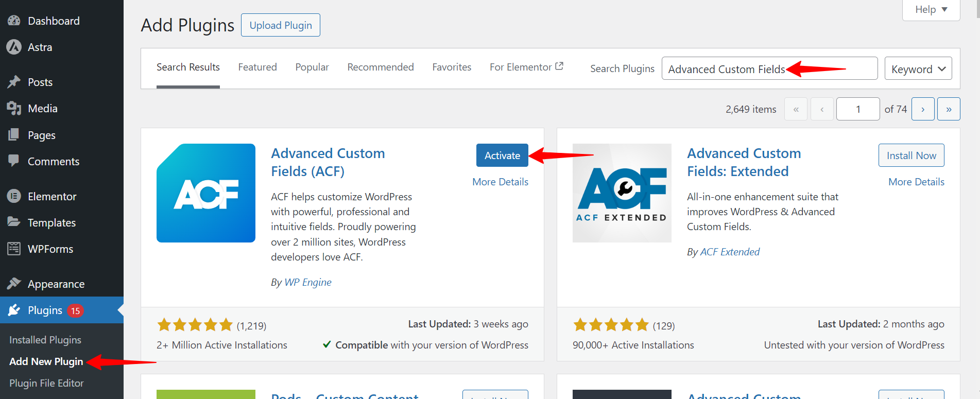
Task: Click the Comments speech bubble icon
Action: coord(14,161)
